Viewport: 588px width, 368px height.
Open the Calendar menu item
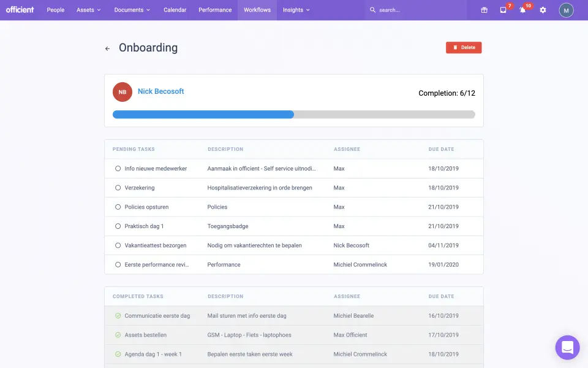pyautogui.click(x=175, y=10)
